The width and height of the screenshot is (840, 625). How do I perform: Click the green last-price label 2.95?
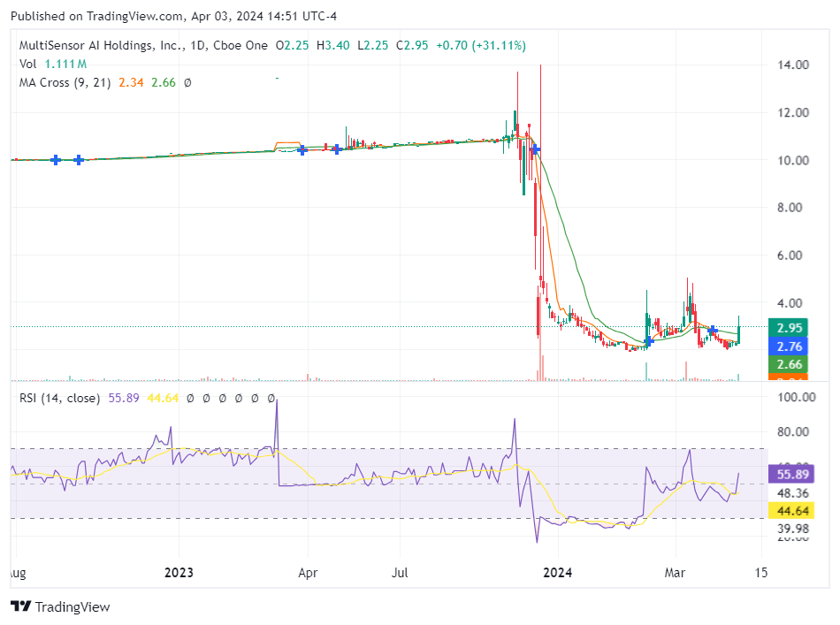[x=788, y=328]
